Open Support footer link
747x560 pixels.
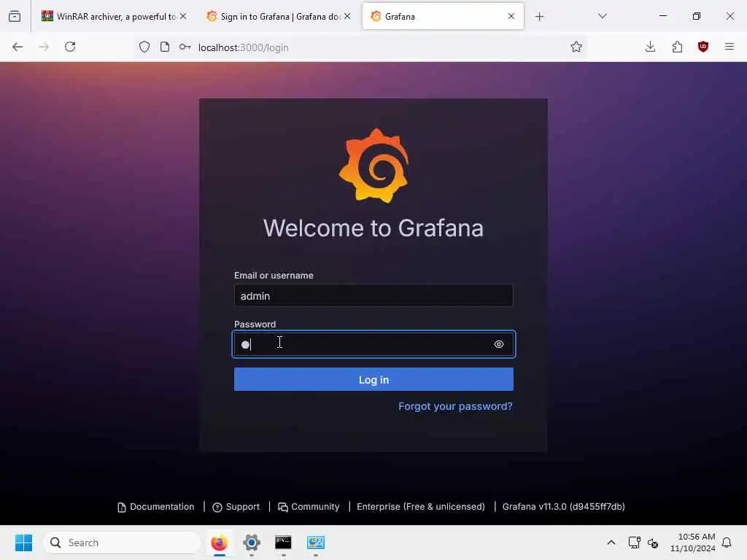pyautogui.click(x=236, y=507)
